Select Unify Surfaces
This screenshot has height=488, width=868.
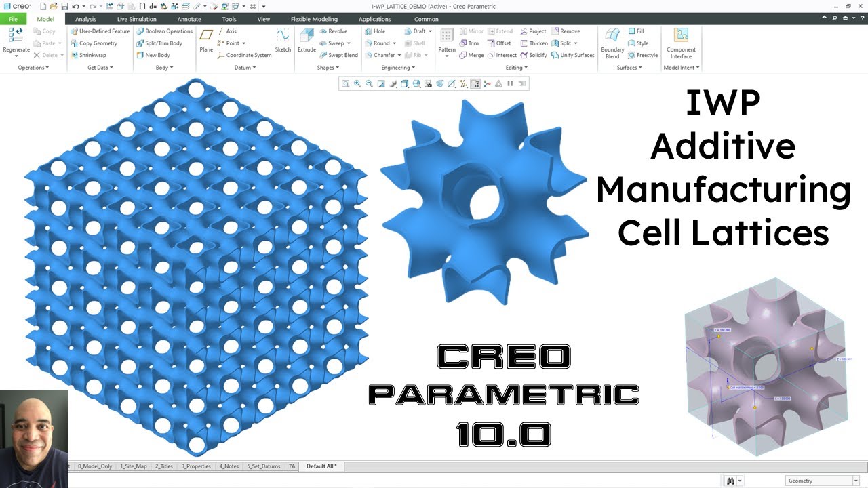click(573, 56)
